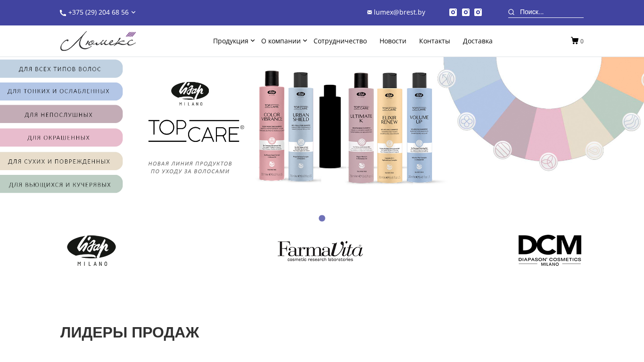Open the Доставка page link
The image size is (644, 362).
pos(478,41)
